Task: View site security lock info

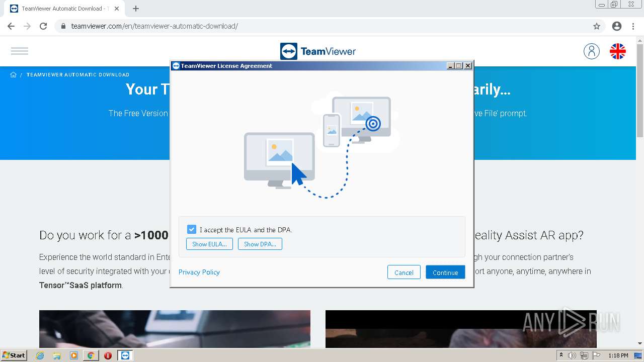Action: point(63,26)
